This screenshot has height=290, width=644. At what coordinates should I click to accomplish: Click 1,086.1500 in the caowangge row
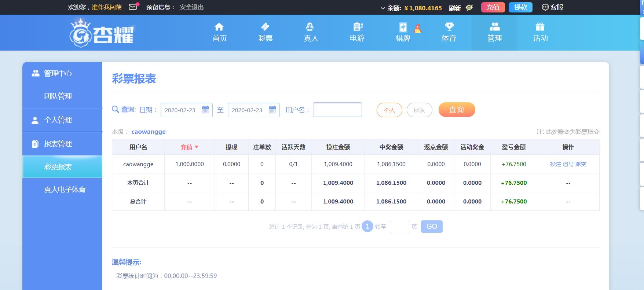(x=391, y=164)
